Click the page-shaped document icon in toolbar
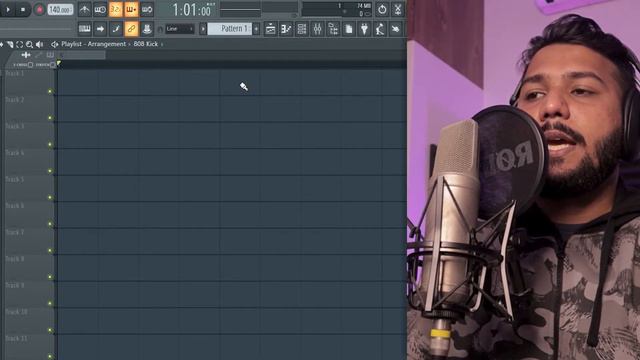The height and width of the screenshot is (360, 640). (349, 29)
